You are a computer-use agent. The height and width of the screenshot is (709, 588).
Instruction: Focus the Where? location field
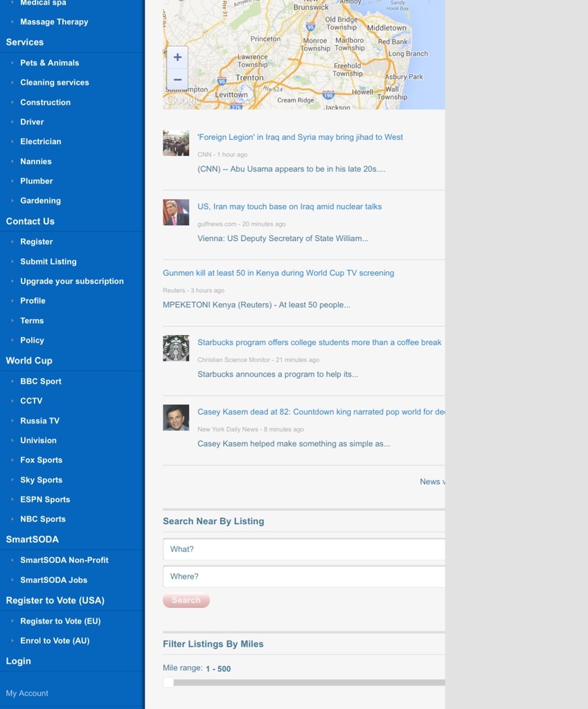point(303,577)
